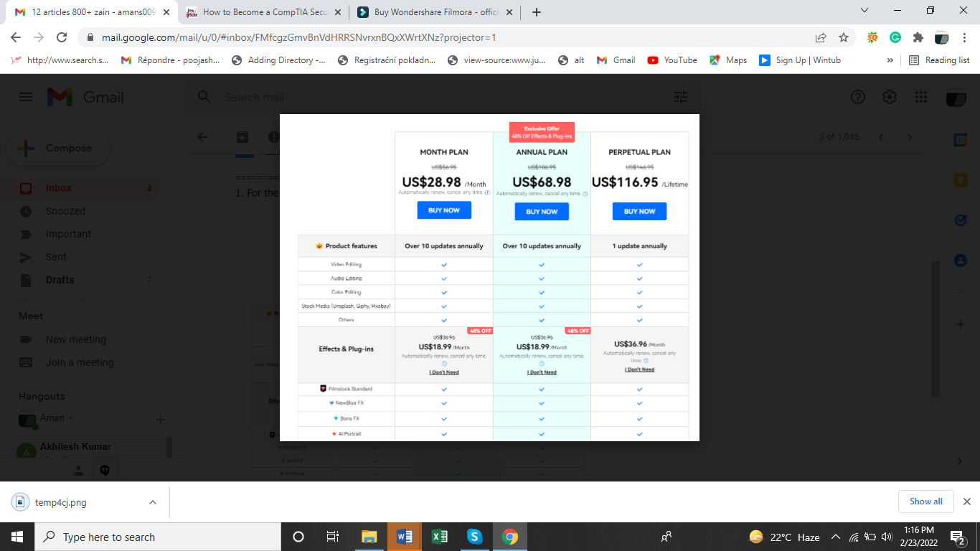Open Maps bookmark
Image resolution: width=980 pixels, height=551 pixels.
pyautogui.click(x=727, y=60)
